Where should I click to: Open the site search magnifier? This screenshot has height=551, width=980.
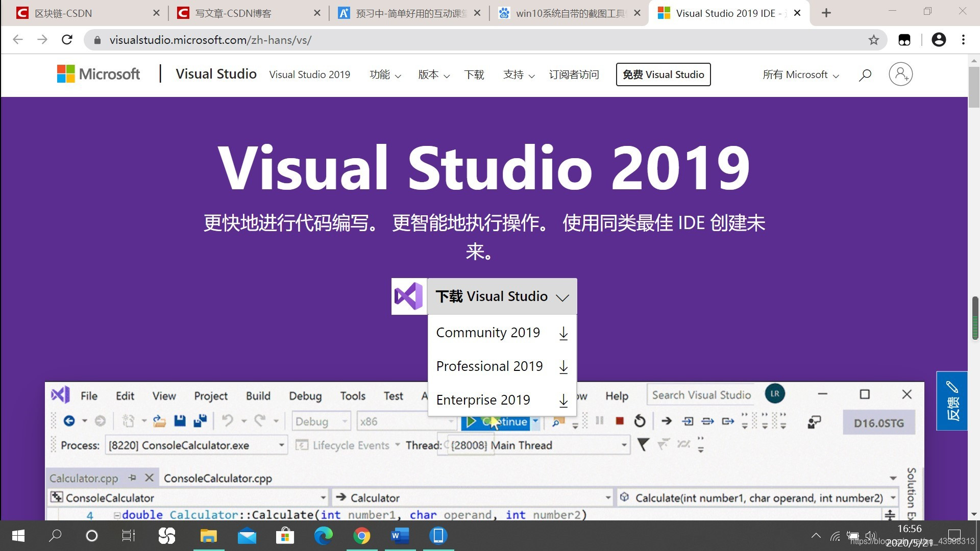pos(865,75)
